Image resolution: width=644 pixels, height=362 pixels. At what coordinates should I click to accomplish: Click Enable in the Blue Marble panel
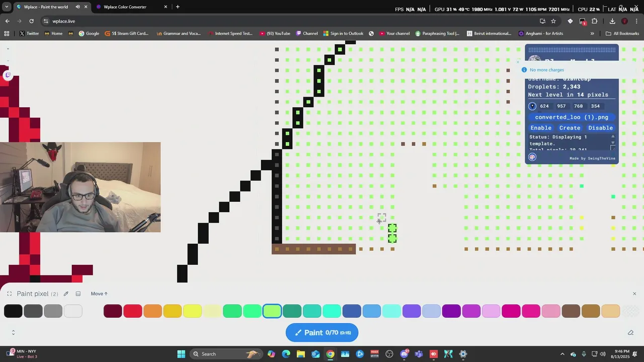point(541,128)
